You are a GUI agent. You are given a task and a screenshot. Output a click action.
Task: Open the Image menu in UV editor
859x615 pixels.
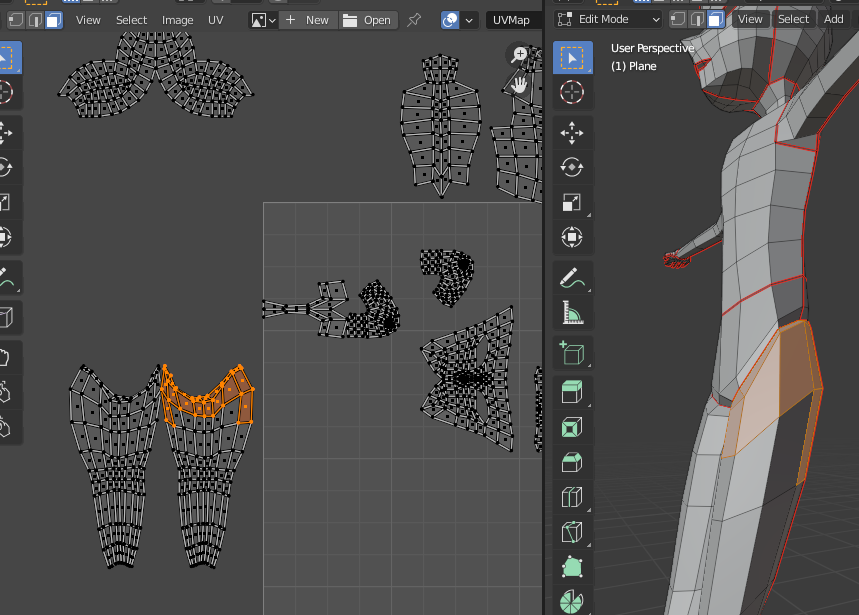[178, 20]
